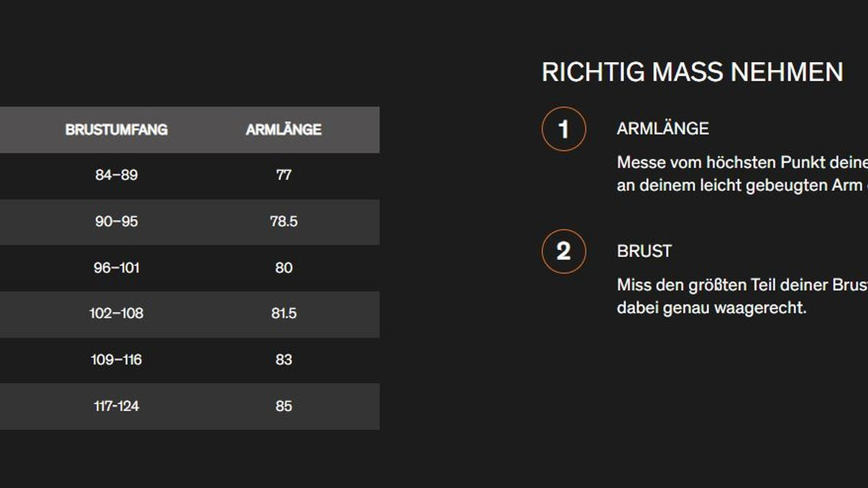Image resolution: width=868 pixels, height=488 pixels.
Task: Click the arm length value 77
Action: (x=283, y=175)
